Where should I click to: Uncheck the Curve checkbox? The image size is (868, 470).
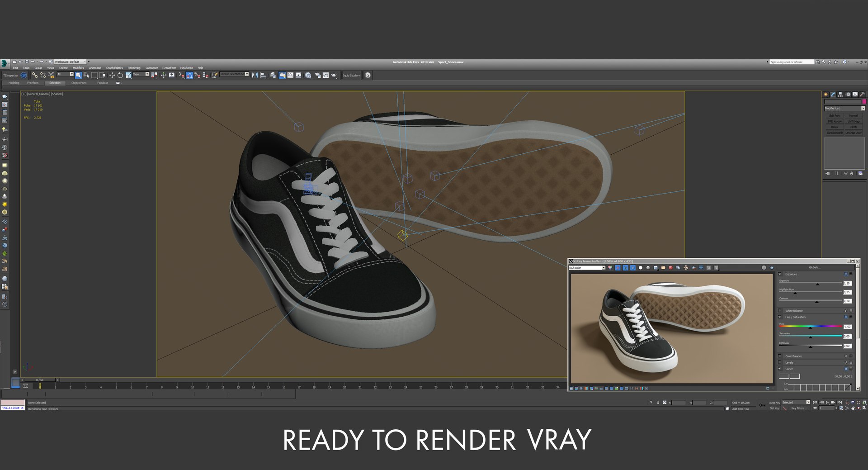point(779,369)
